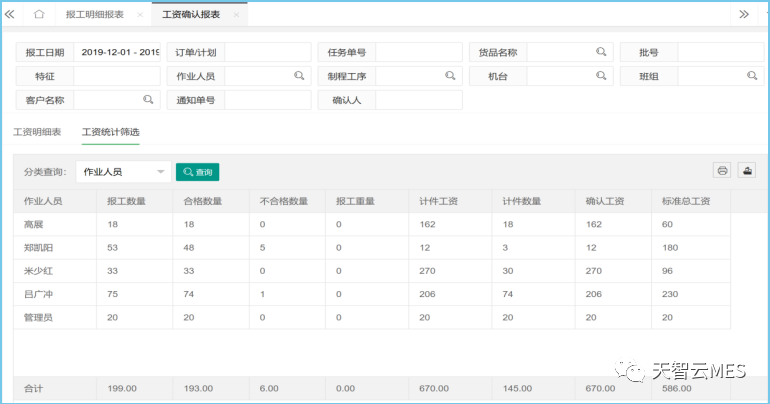Click search icon in 班组 field
Screen dimensions: 770x404
coord(752,76)
